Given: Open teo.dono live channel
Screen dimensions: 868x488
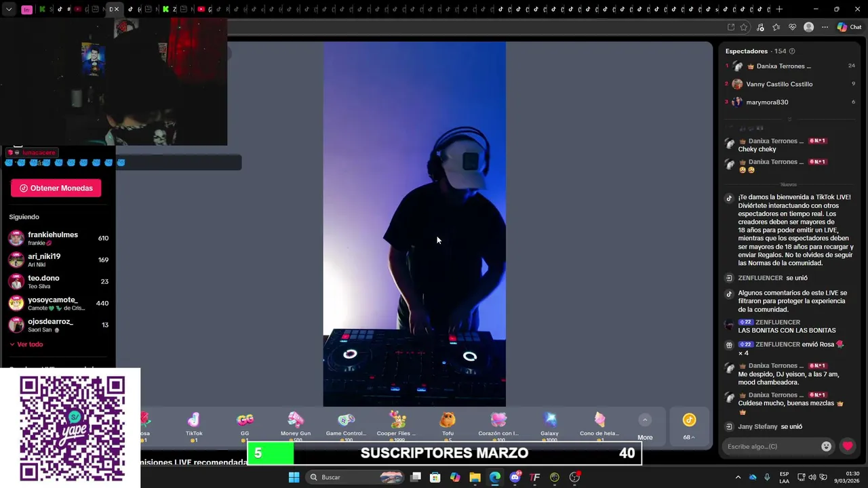Looking at the screenshot, I should (58, 281).
